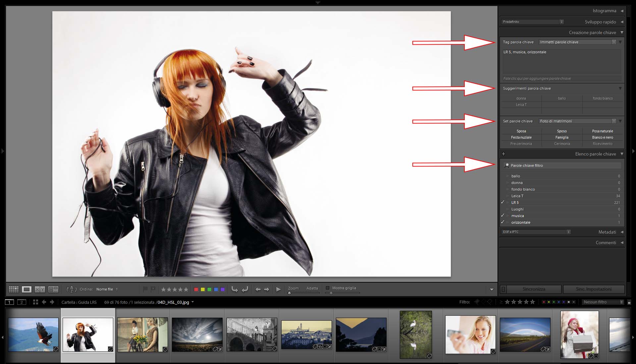Switch to grid view mode

coord(14,289)
